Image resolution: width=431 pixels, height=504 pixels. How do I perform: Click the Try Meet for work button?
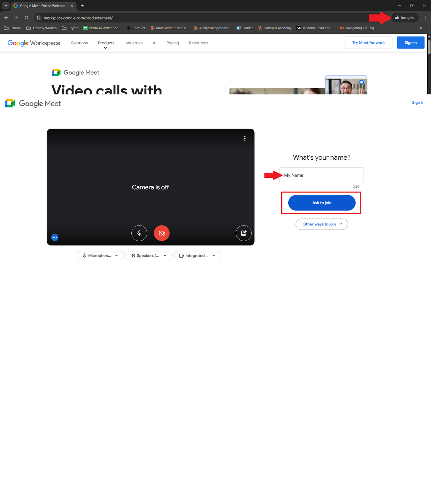tap(368, 43)
